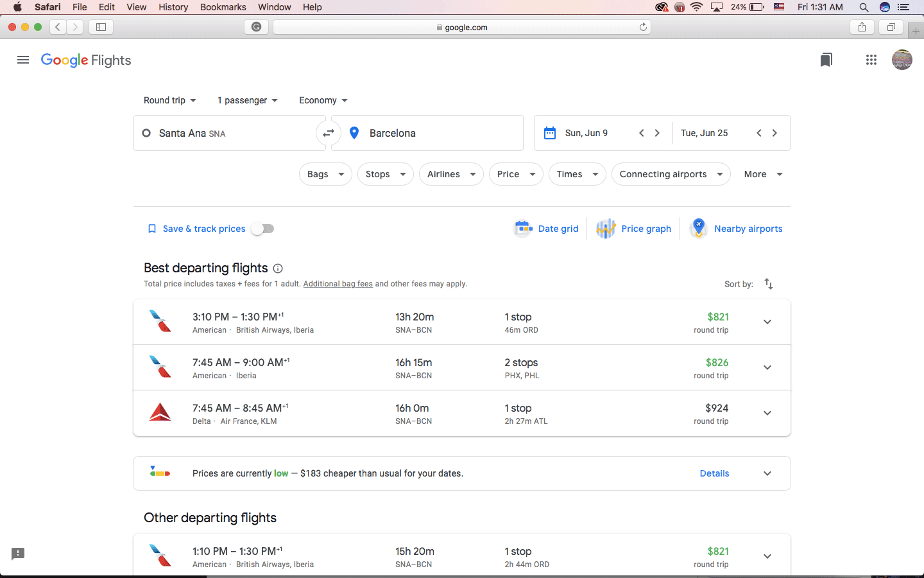Expand the price insights panel chevron
Screen dimensions: 924x578
[767, 473]
